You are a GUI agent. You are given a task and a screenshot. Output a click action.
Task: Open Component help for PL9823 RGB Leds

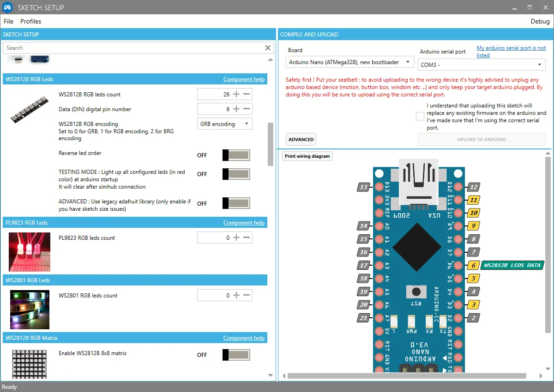[x=244, y=223]
